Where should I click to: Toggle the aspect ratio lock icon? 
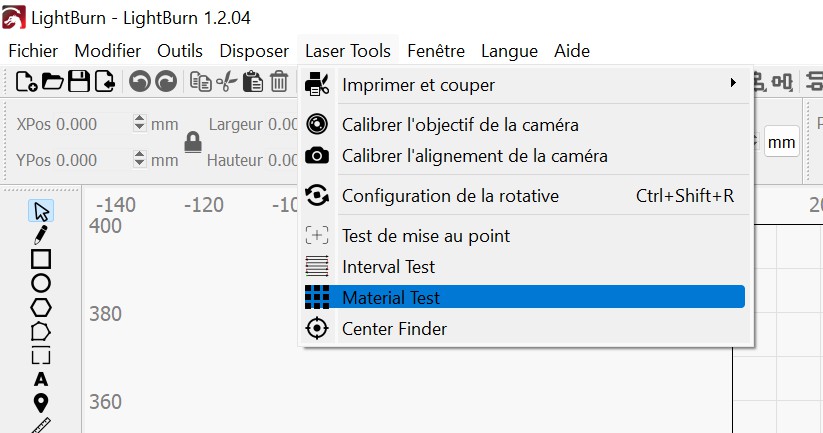[x=193, y=142]
